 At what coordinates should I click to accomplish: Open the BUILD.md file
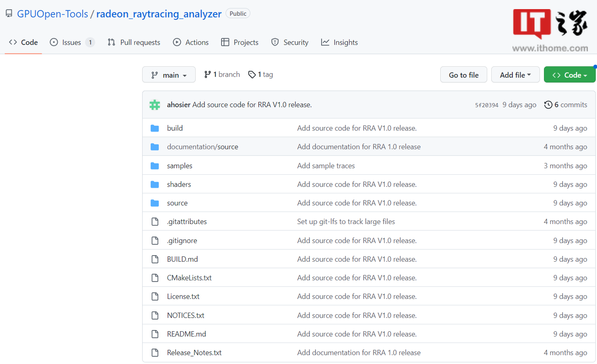[182, 259]
